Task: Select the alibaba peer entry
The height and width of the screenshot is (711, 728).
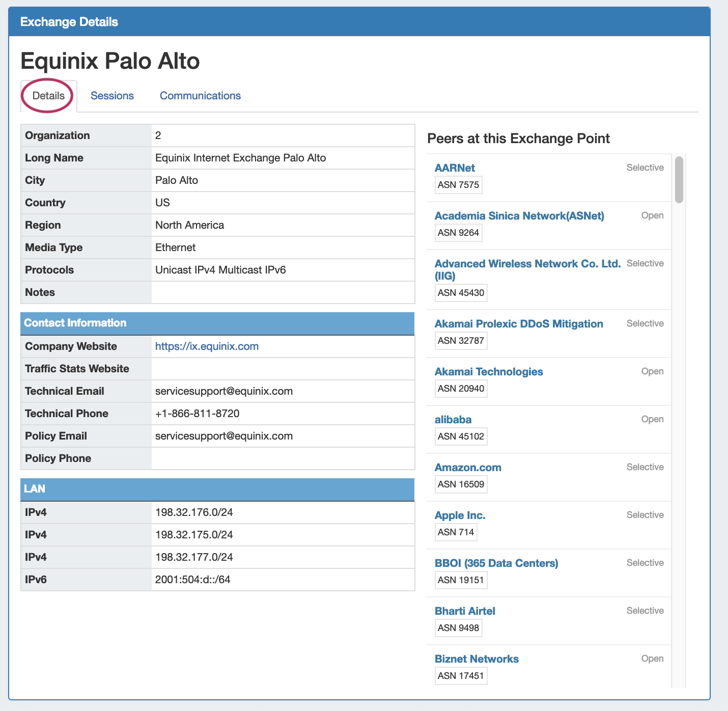Action: [x=453, y=420]
